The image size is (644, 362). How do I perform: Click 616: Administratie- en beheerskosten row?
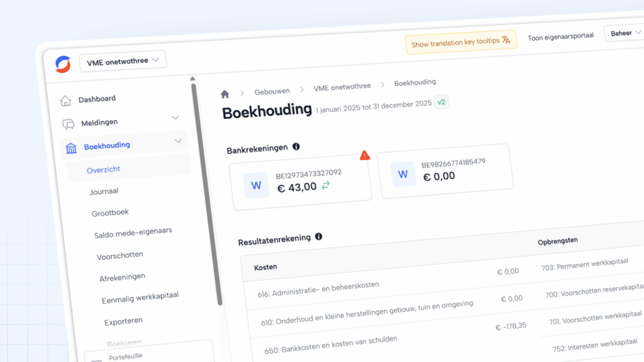point(318,289)
